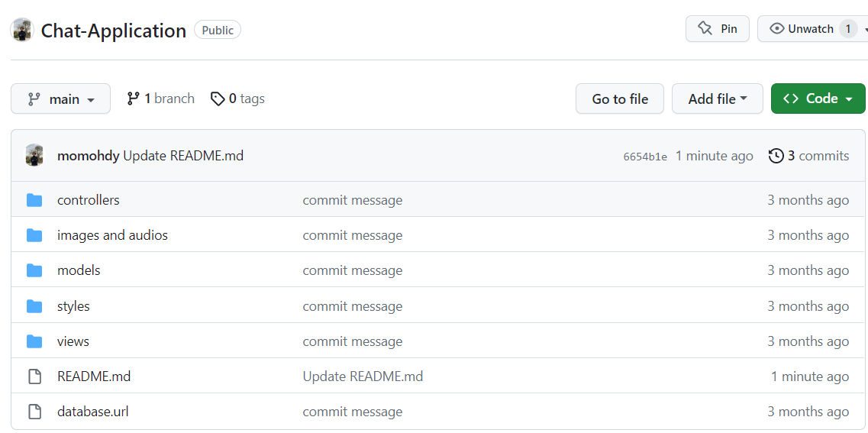Pin the Chat-Application repository

pos(717,29)
